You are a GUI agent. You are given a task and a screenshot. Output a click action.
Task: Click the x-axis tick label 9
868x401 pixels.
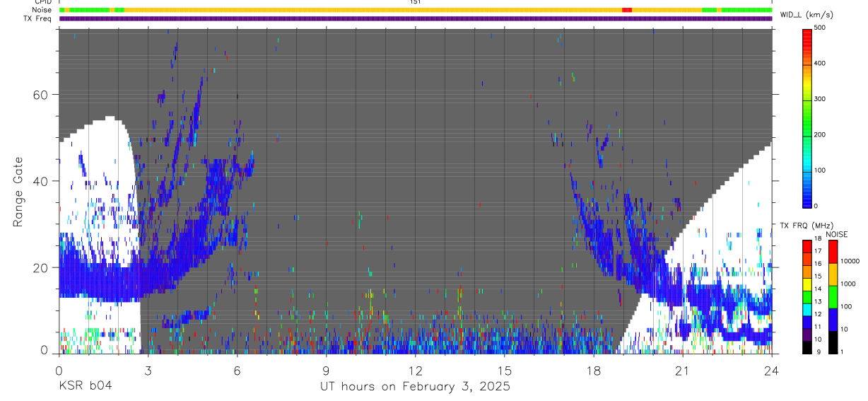(326, 371)
